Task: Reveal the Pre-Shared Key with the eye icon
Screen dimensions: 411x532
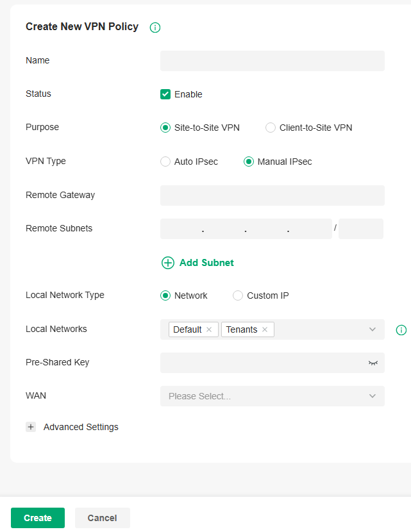Action: click(373, 363)
